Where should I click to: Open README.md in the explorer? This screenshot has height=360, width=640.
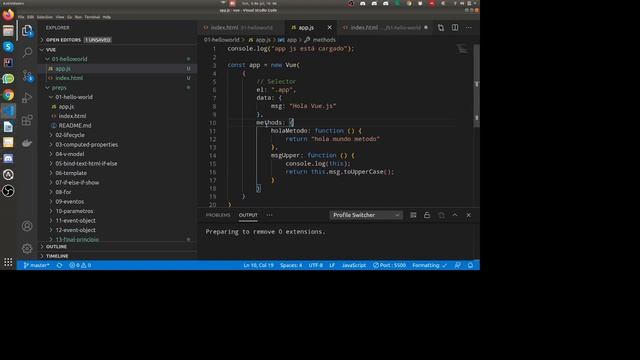[x=75, y=126]
